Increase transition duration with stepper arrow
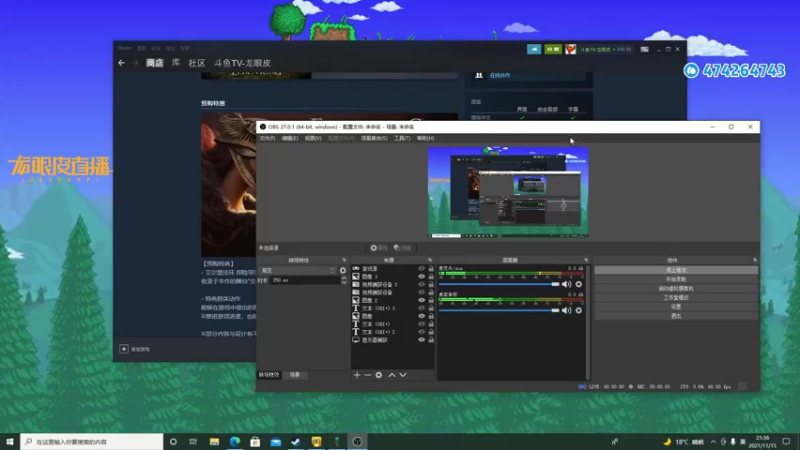This screenshot has height=450, width=800. (x=344, y=278)
